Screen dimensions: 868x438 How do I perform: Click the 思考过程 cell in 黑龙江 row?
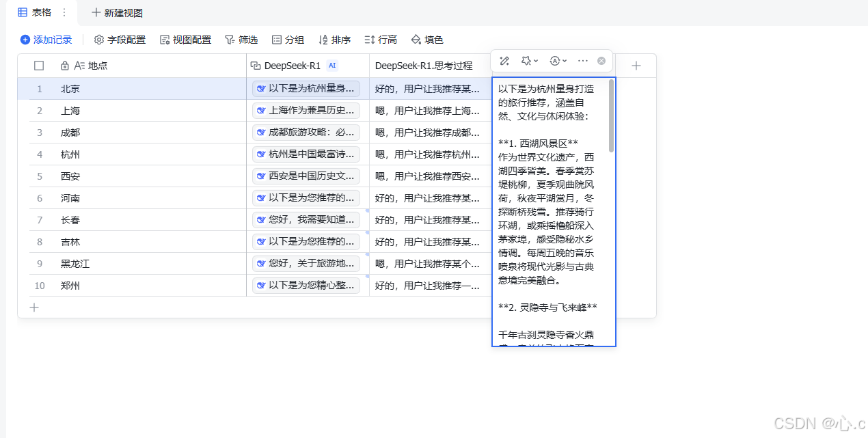pos(431,264)
